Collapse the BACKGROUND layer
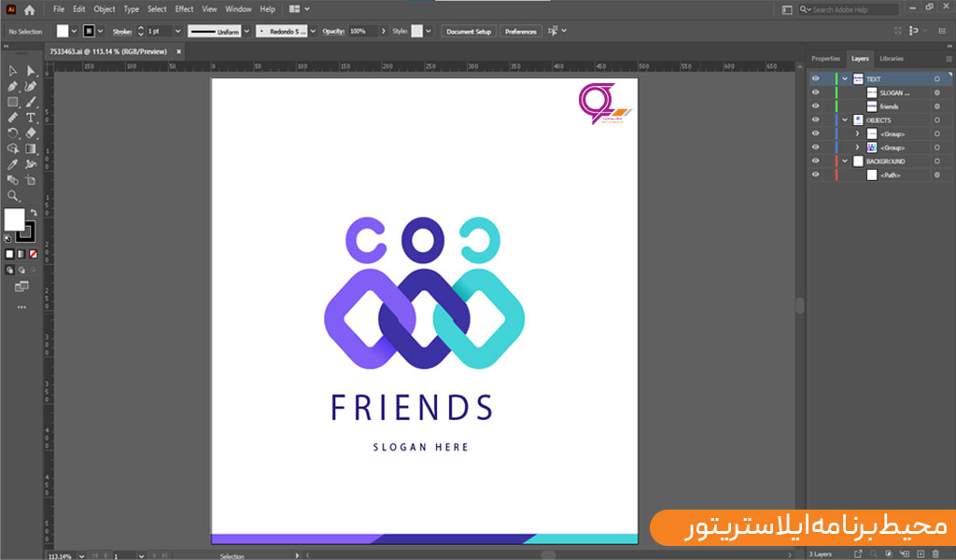Viewport: 956px width, 560px height. [x=845, y=161]
